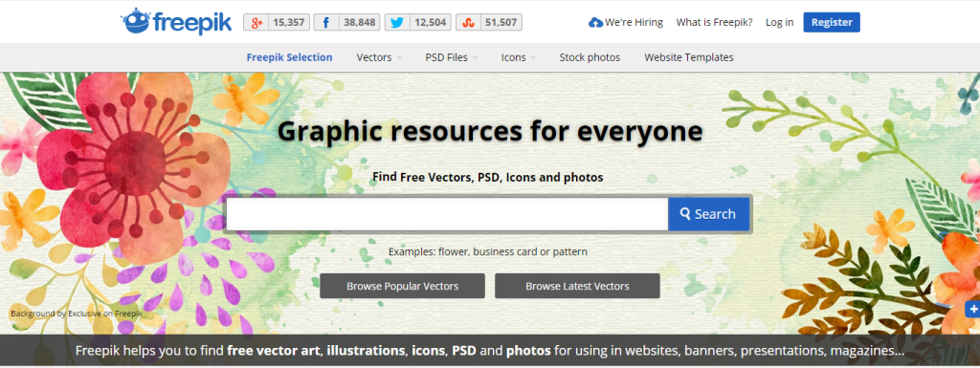980x368 pixels.
Task: Go to Website Templates section
Action: (689, 57)
